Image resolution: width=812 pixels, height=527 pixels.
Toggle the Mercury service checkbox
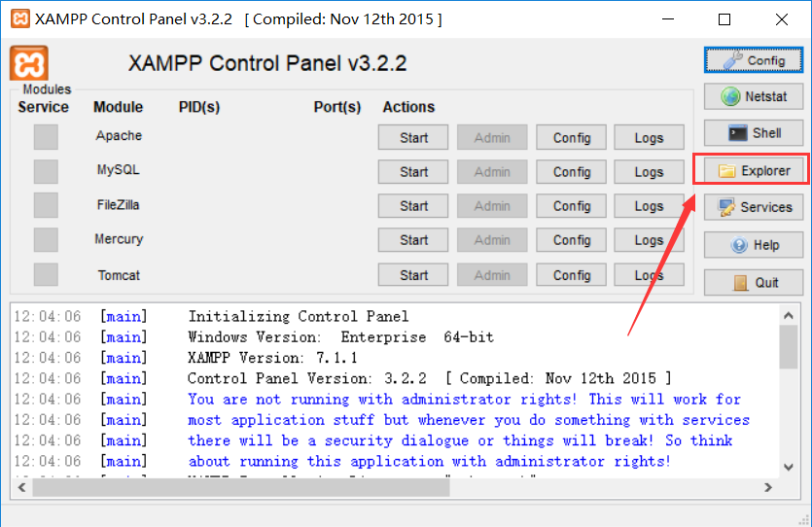[46, 240]
